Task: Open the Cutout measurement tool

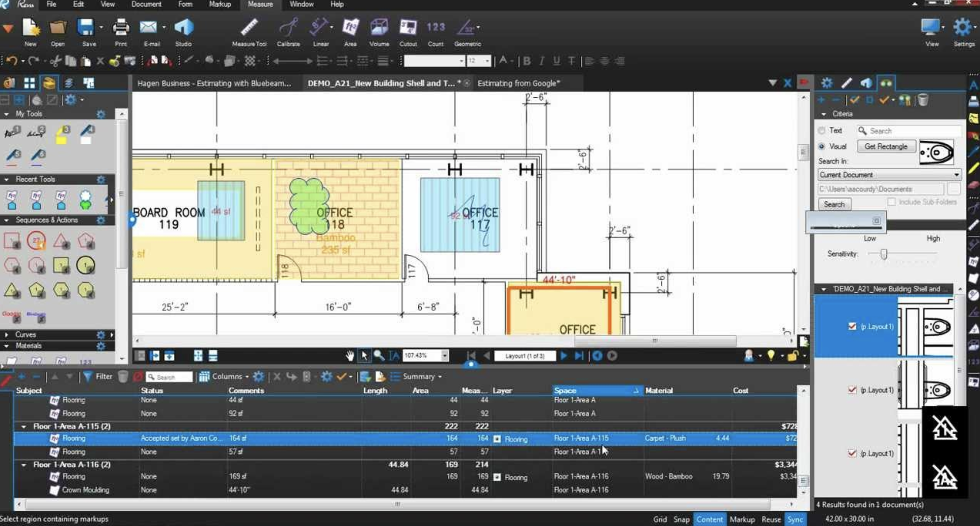Action: coord(408,31)
